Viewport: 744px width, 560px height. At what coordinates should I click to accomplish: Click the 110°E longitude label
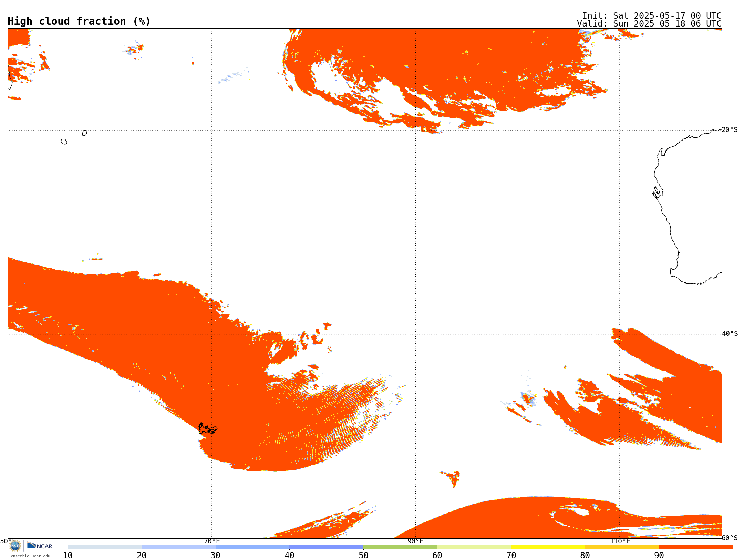click(620, 541)
